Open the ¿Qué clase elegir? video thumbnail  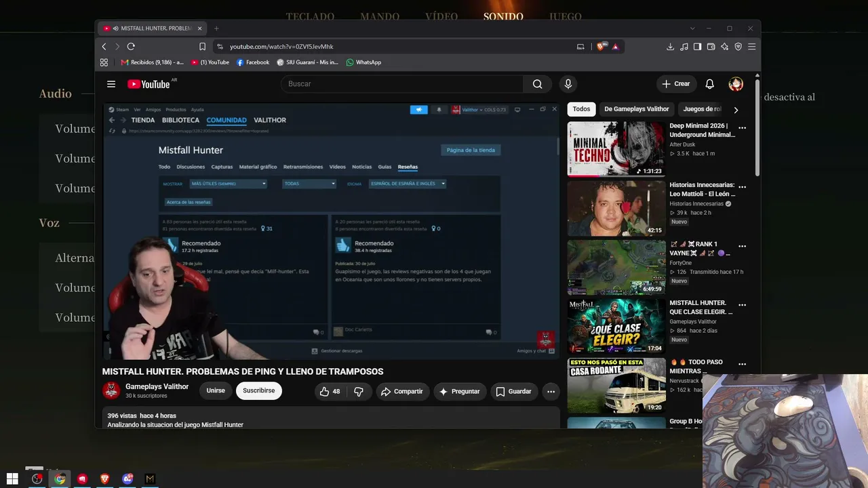616,326
